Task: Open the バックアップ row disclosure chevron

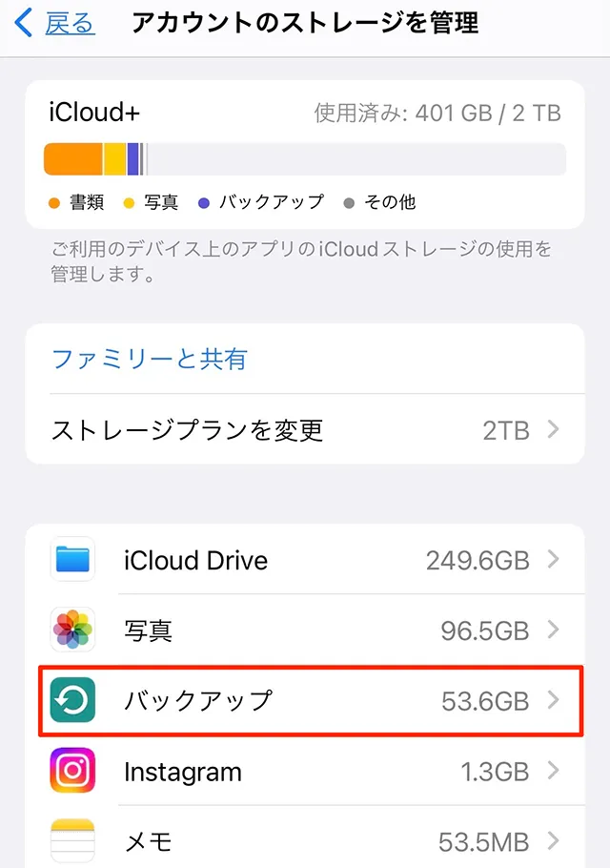Action: point(556,701)
